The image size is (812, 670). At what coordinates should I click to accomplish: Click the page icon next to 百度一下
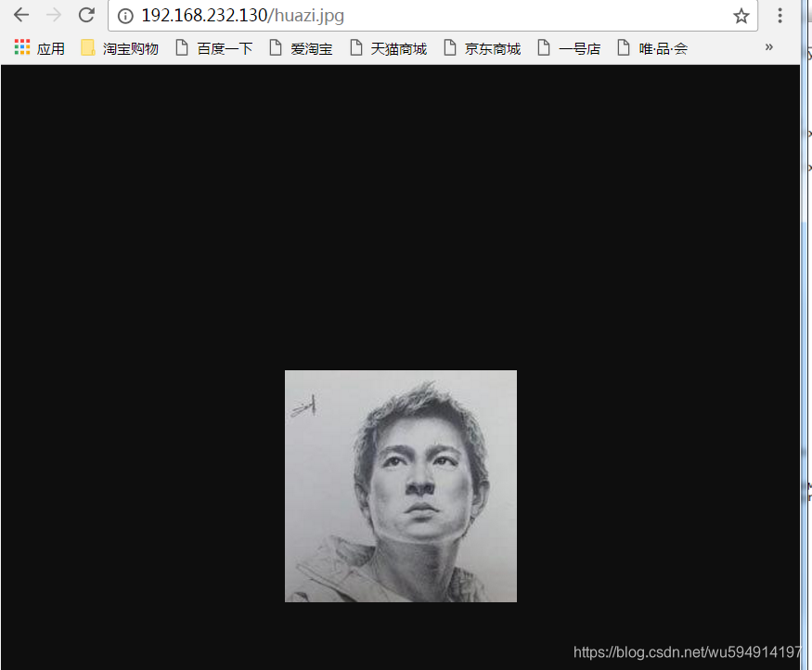point(183,47)
